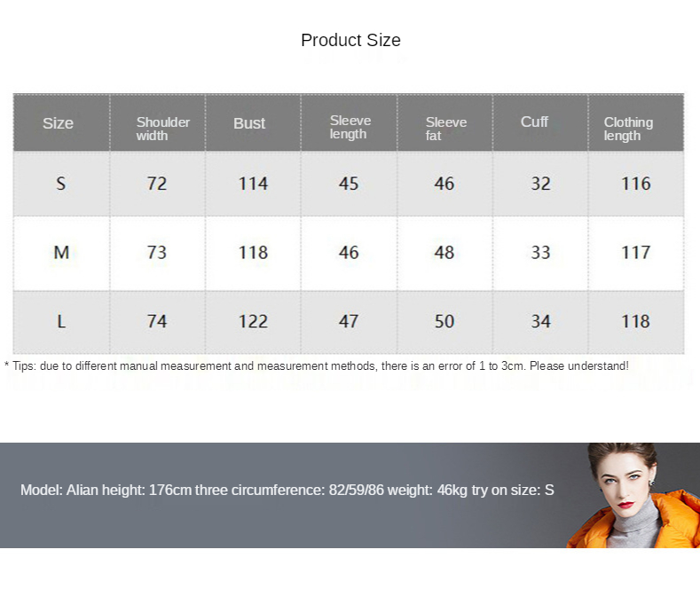Click clothing length value 117
Screen dimensions: 700x589
coord(636,253)
